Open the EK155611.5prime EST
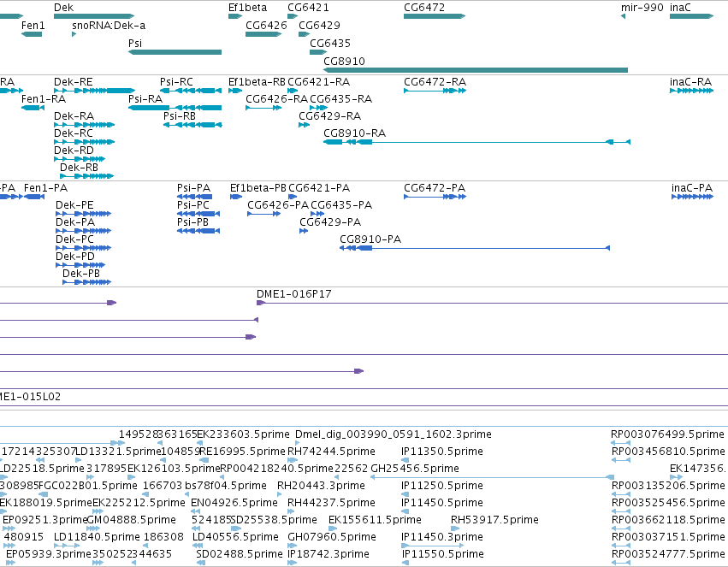728x567 pixels. [333, 529]
